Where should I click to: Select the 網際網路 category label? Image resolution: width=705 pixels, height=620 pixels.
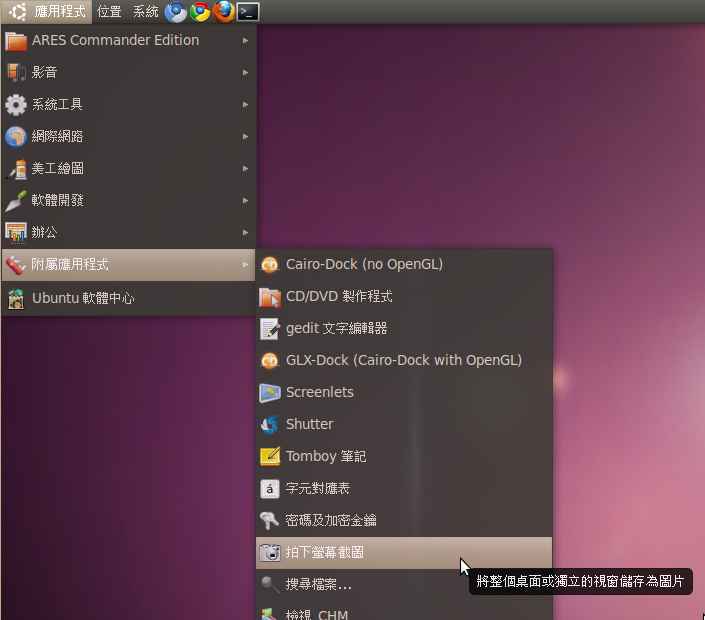[x=57, y=137]
